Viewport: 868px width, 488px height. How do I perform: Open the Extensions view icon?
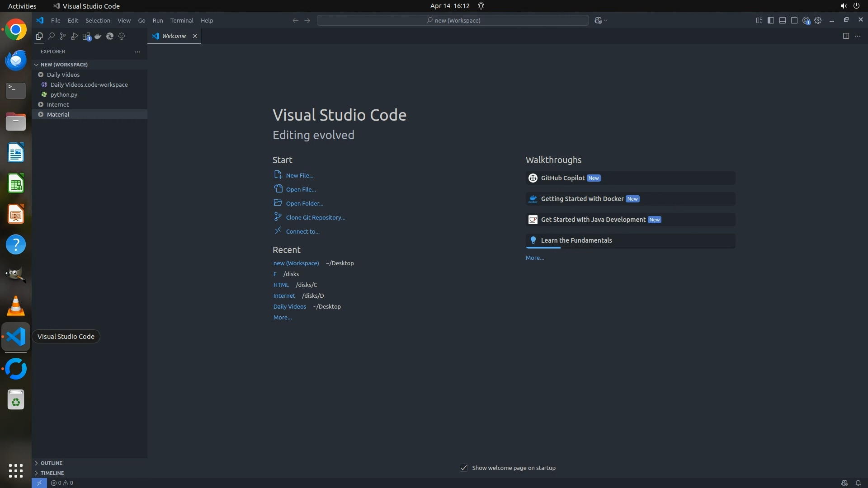86,36
